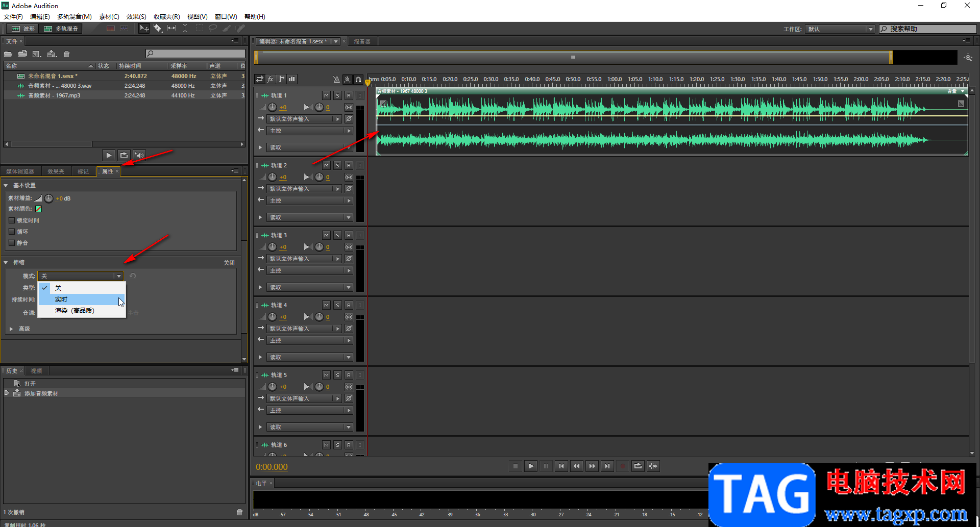Click the Rewind button in transport
Viewport: 980px width, 527px height.
click(577, 466)
